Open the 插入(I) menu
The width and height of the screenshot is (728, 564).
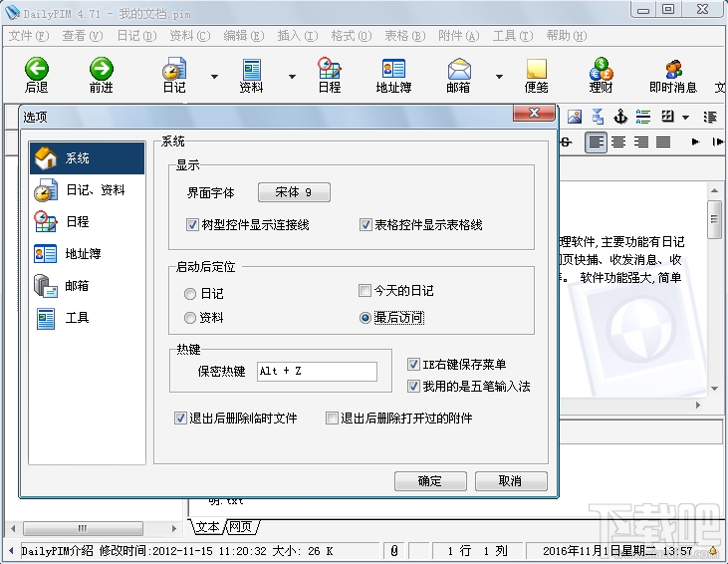(x=298, y=36)
